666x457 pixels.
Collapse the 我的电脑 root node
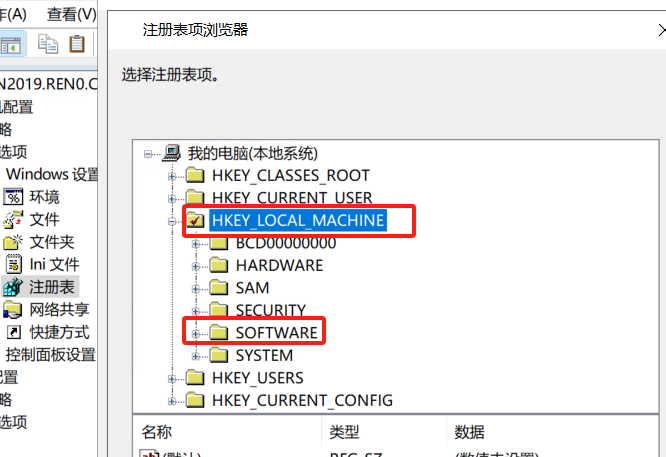[x=149, y=154]
